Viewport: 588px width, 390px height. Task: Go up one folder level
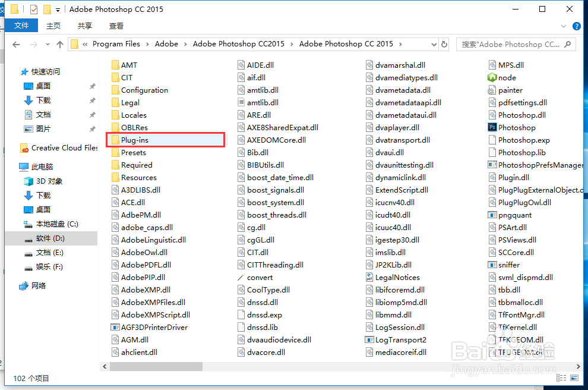pos(60,45)
